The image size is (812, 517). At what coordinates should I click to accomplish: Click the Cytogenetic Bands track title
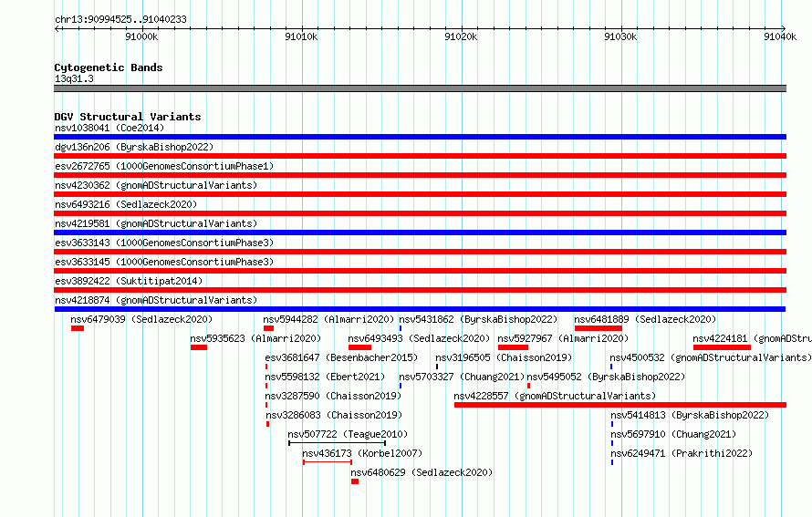(x=109, y=67)
